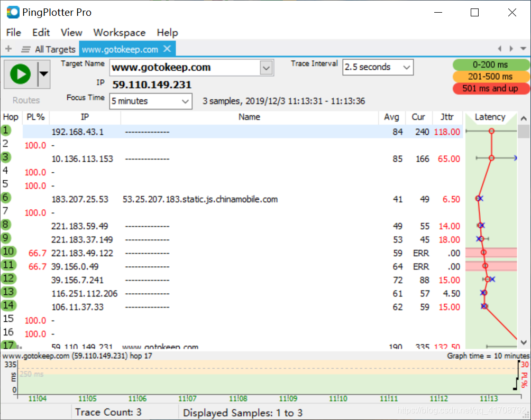
Task: Select hop 8 green circle icon
Action: [x=6, y=225]
